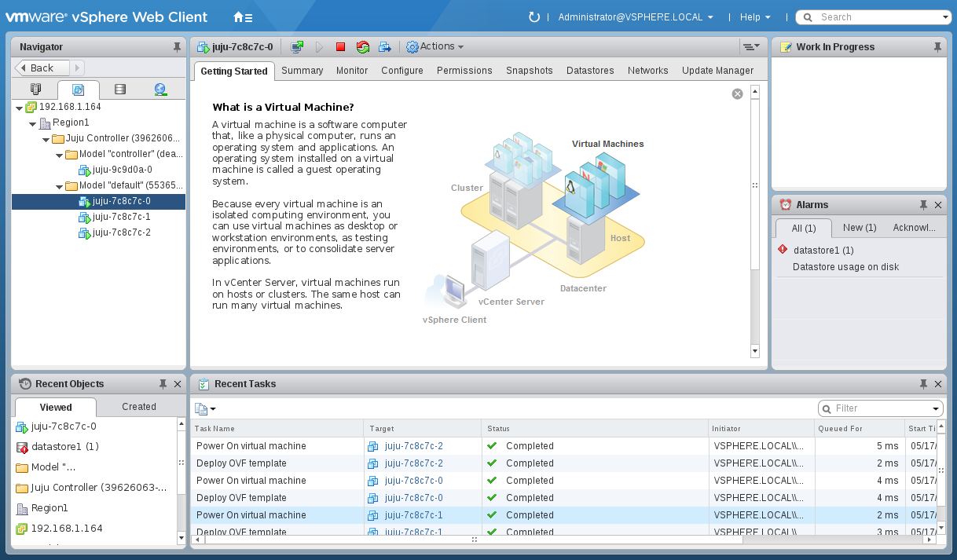The width and height of the screenshot is (957, 560).
Task: Click the refresh icon in top header
Action: 534,17
